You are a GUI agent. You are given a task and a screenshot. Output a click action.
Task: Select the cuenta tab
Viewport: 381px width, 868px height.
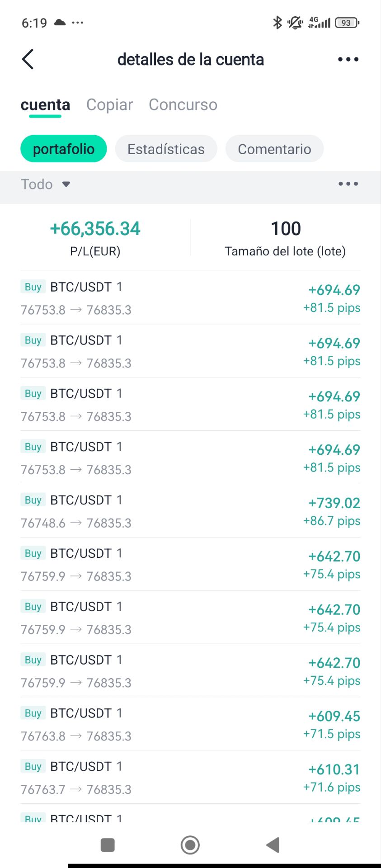pyautogui.click(x=45, y=105)
